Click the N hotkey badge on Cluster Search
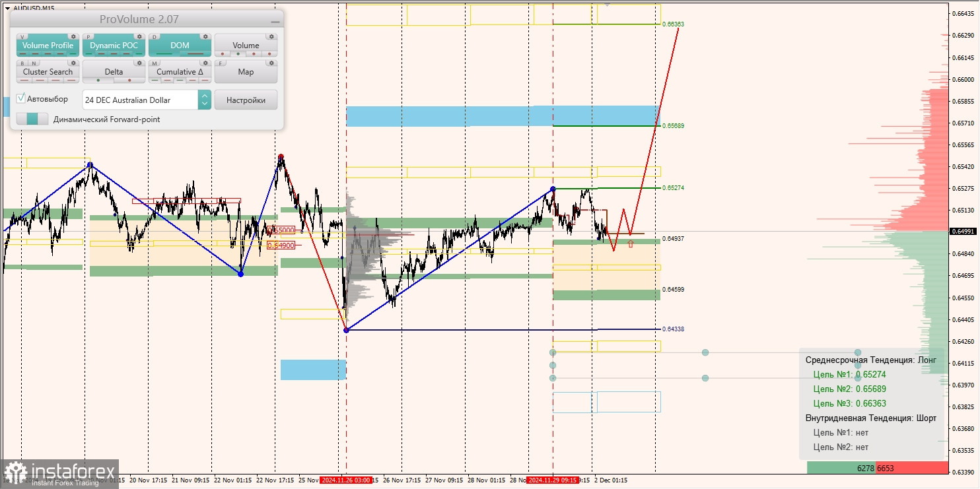Viewport: 980px width, 489px height. pyautogui.click(x=33, y=63)
